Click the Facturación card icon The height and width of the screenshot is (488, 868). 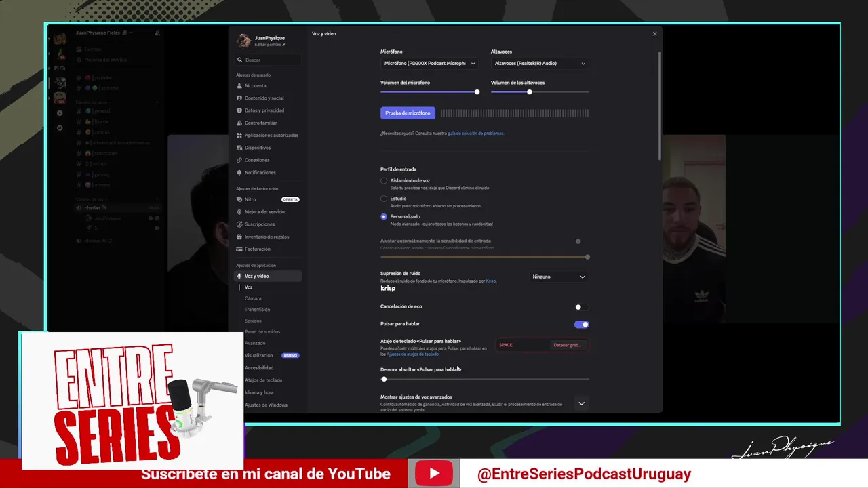tap(239, 249)
